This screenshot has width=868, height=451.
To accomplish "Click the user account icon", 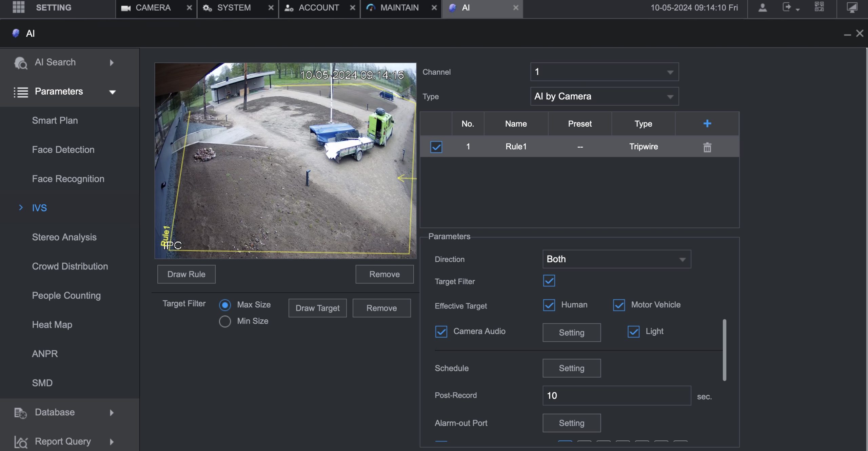I will (x=763, y=7).
